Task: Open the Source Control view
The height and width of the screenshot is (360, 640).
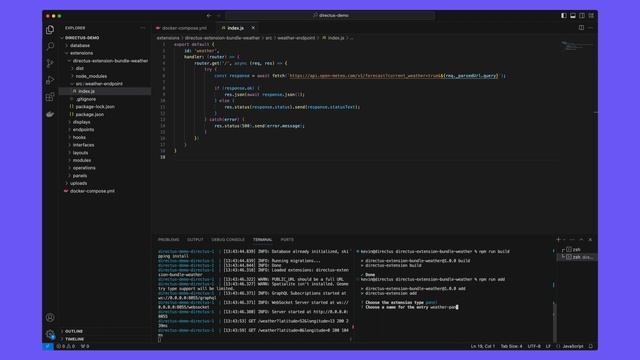Action: tap(50, 63)
